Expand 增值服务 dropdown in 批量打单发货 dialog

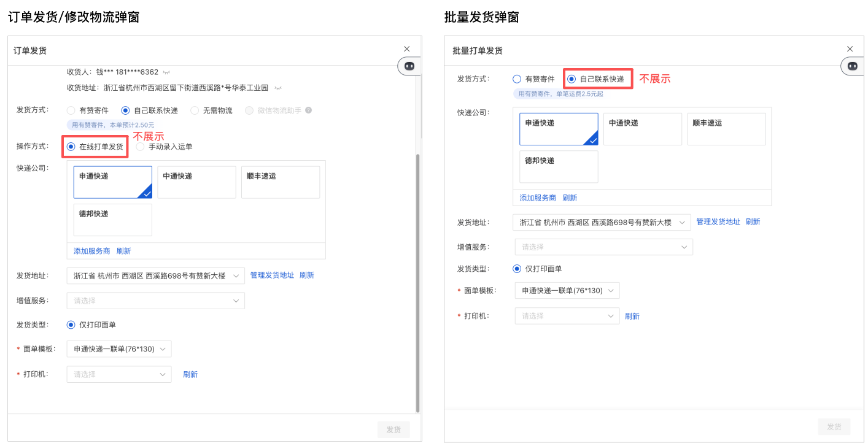point(603,247)
